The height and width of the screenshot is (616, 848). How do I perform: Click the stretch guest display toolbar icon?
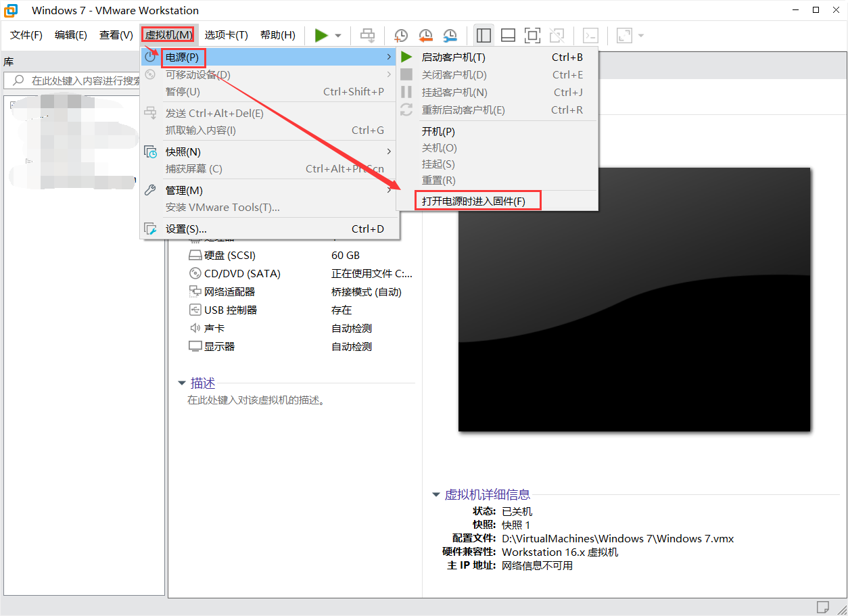(x=623, y=35)
